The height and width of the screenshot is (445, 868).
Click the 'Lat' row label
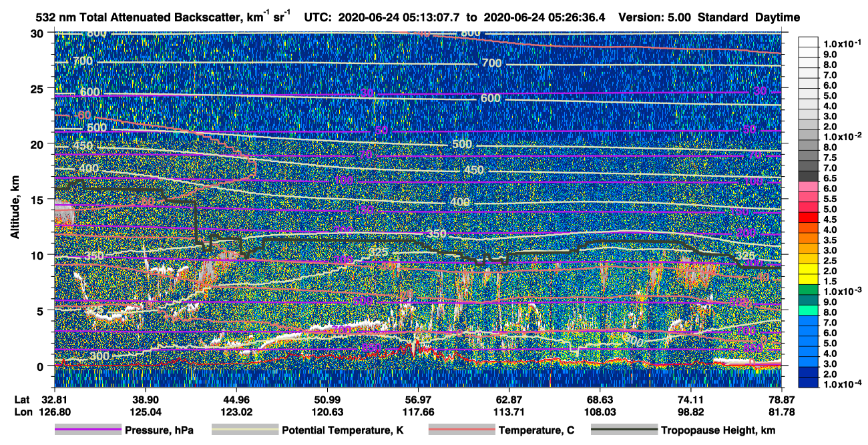click(x=21, y=400)
